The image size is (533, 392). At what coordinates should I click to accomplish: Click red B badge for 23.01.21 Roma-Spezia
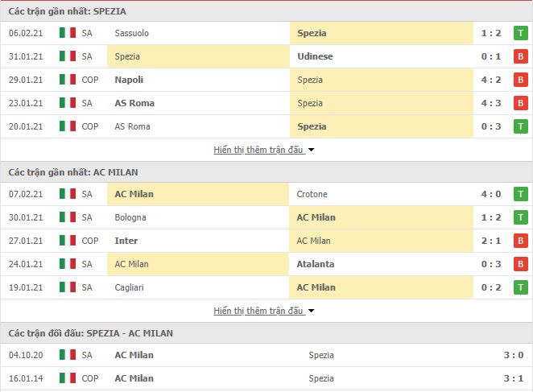point(520,103)
